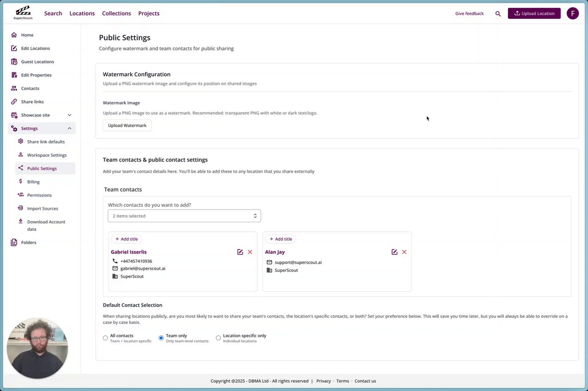
Task: Go to Collections in top navigation
Action: click(x=116, y=13)
